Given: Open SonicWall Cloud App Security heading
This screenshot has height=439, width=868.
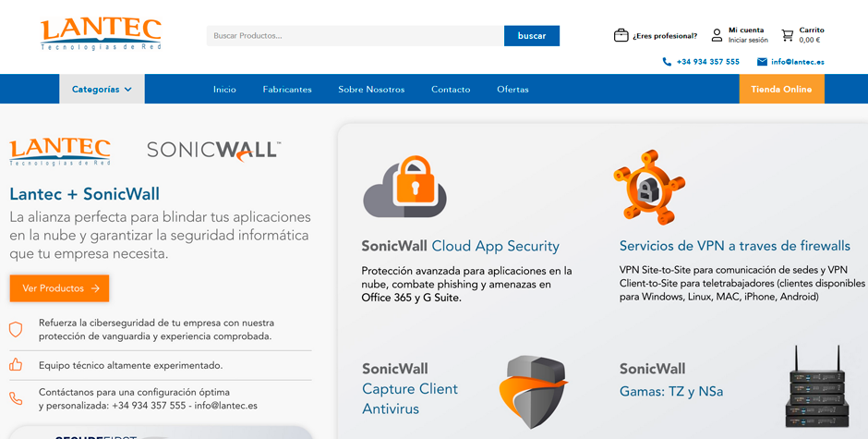Looking at the screenshot, I should [x=460, y=246].
